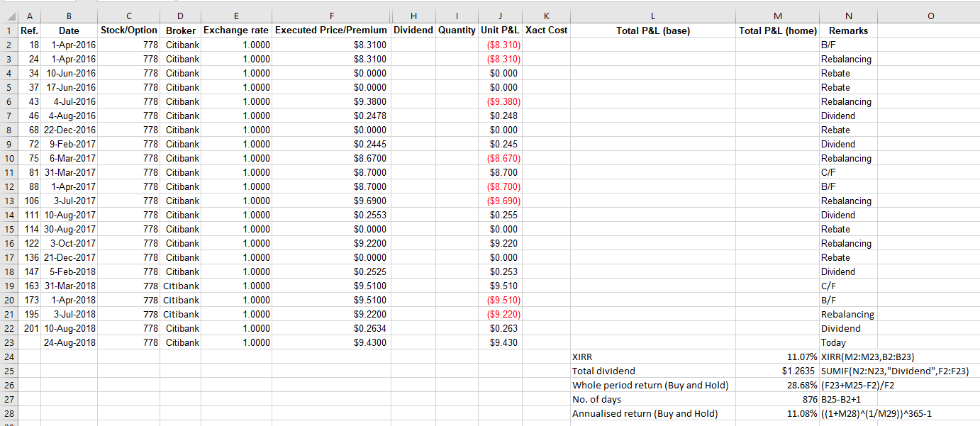
Task: Select the date cell 10-Jun-2016
Action: pos(69,73)
